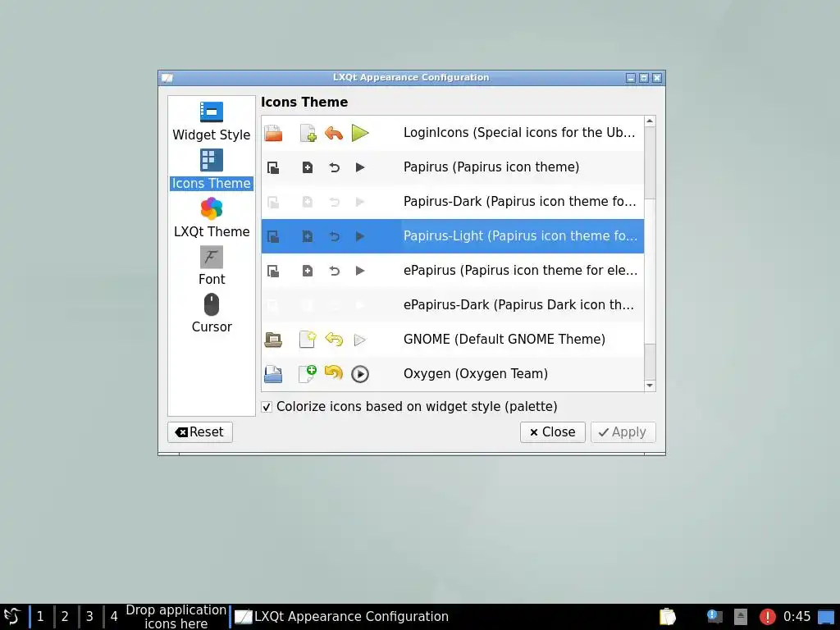Viewport: 840px width, 630px height.
Task: Click the LoginIcons green play icon
Action: [360, 133]
